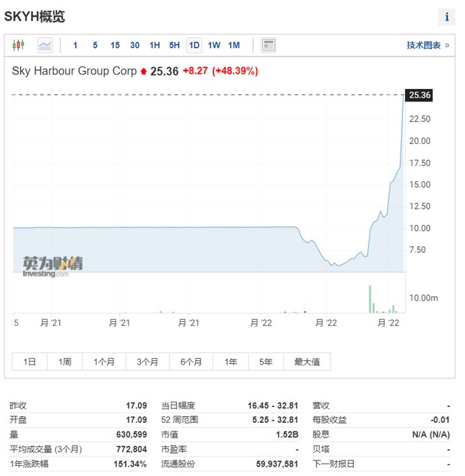Screen dimensions: 465x476
Task: Click the 10.00m volume axis label
Action: coord(423,298)
